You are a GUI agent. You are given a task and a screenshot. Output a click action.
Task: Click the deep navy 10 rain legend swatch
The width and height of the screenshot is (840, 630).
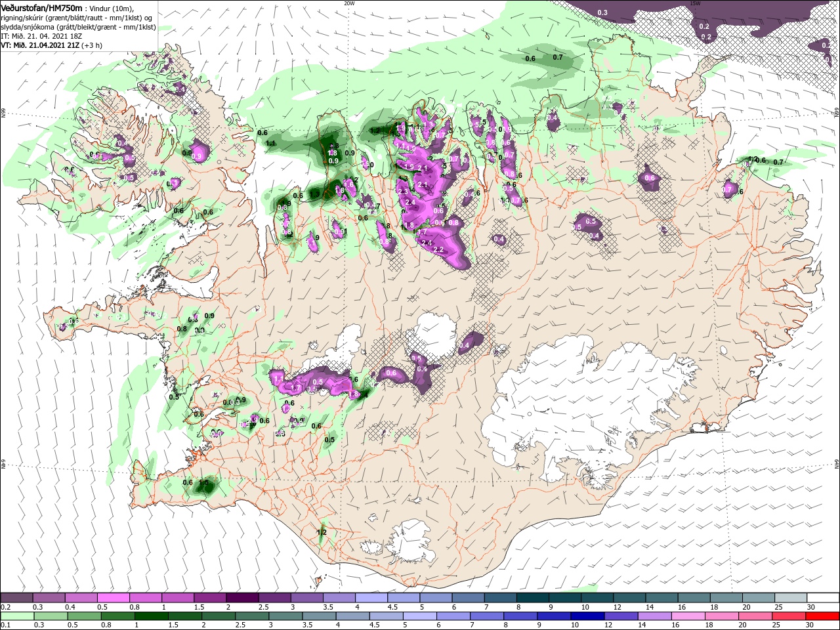tap(588, 616)
